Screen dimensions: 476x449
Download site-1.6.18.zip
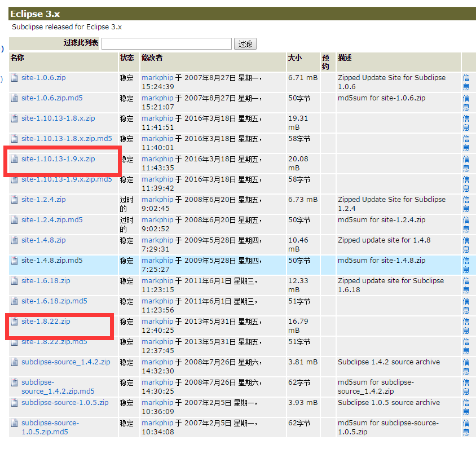pyautogui.click(x=46, y=281)
